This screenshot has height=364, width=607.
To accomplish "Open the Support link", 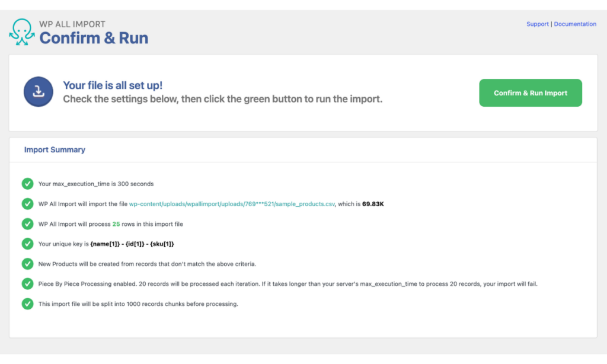I will (537, 24).
